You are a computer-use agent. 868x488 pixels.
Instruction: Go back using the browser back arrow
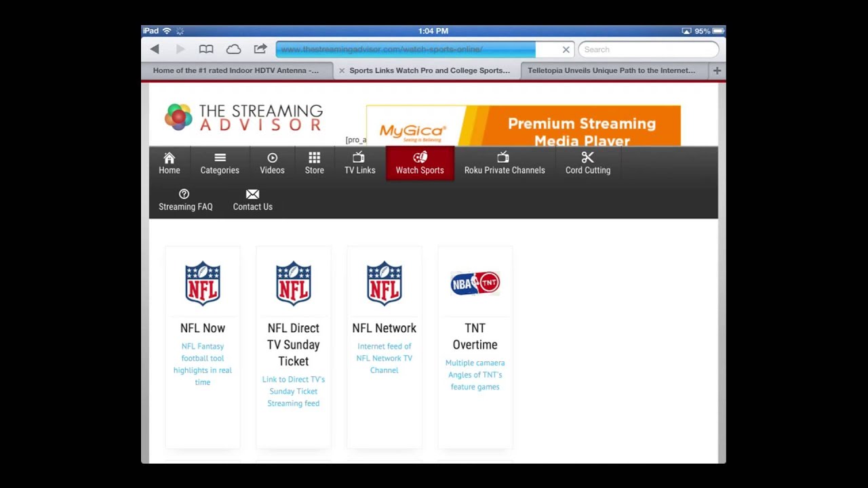click(155, 49)
